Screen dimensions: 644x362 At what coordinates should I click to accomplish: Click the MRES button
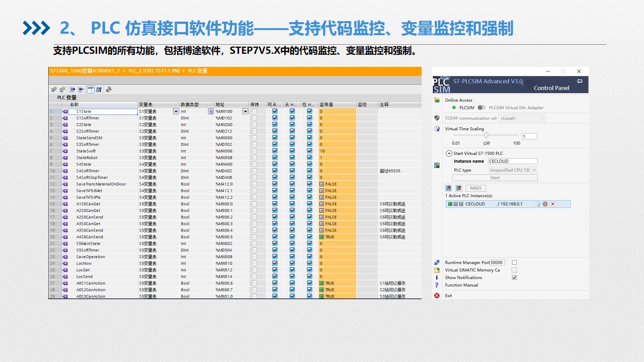(x=475, y=188)
